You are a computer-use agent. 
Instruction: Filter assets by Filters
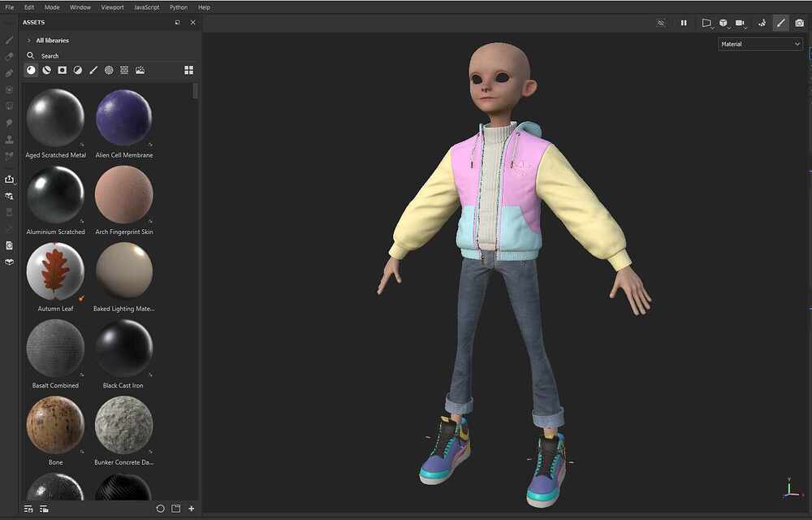click(x=78, y=70)
